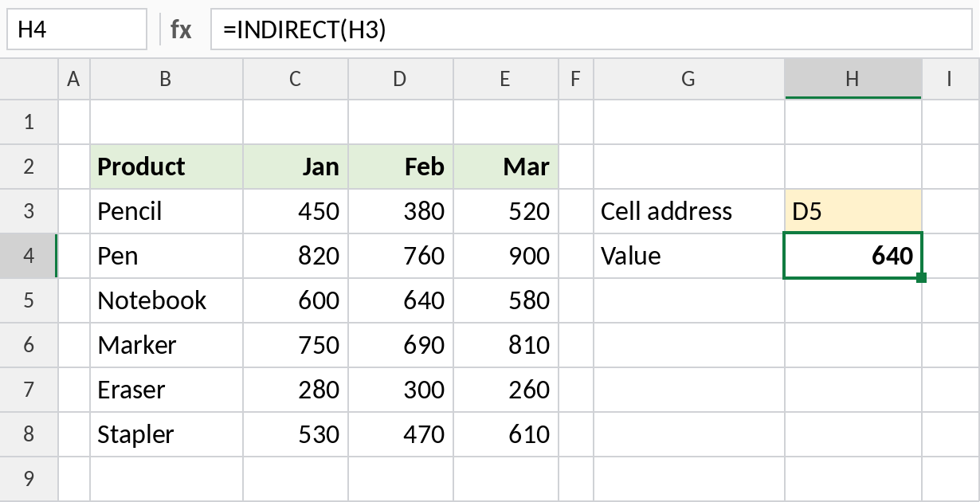Click Marker's Mar value 810
Image resolution: width=980 pixels, height=502 pixels.
coord(506,345)
